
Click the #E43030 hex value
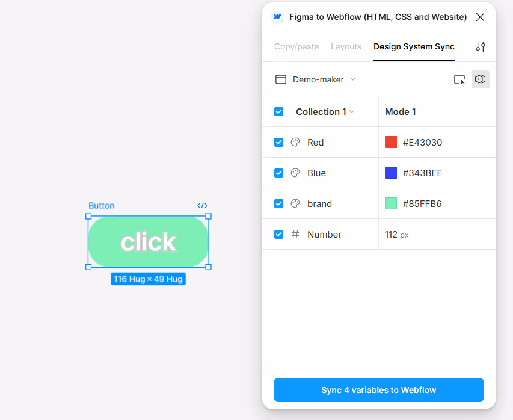[x=422, y=143]
